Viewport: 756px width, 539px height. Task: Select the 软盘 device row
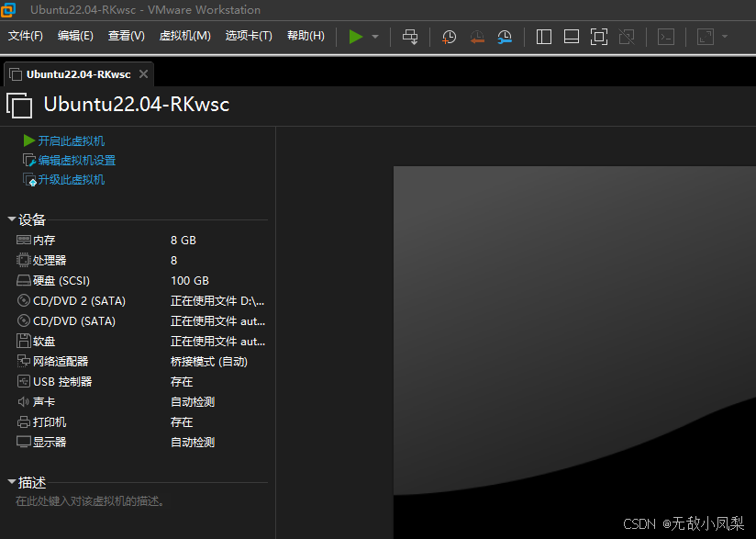[140, 342]
